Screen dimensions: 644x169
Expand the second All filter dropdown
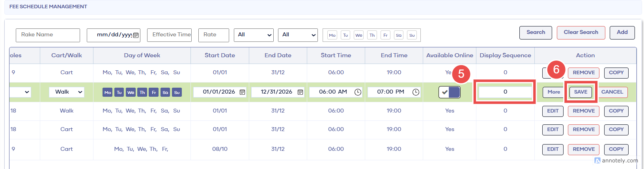point(298,35)
